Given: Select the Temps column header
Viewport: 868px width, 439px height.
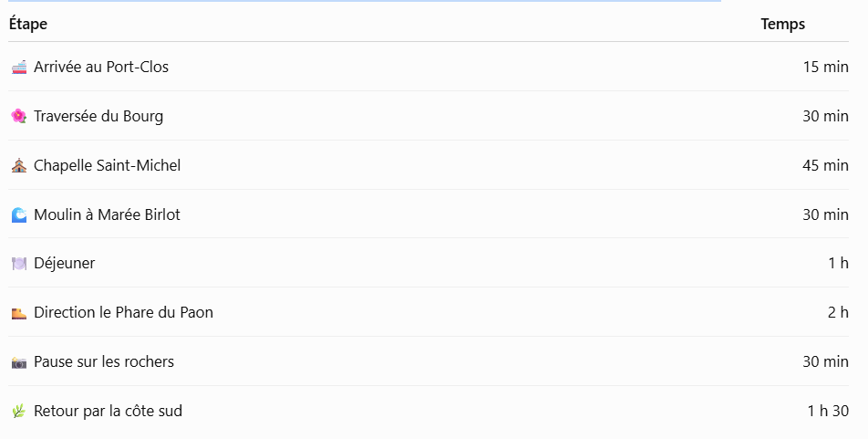Looking at the screenshot, I should pyautogui.click(x=782, y=24).
